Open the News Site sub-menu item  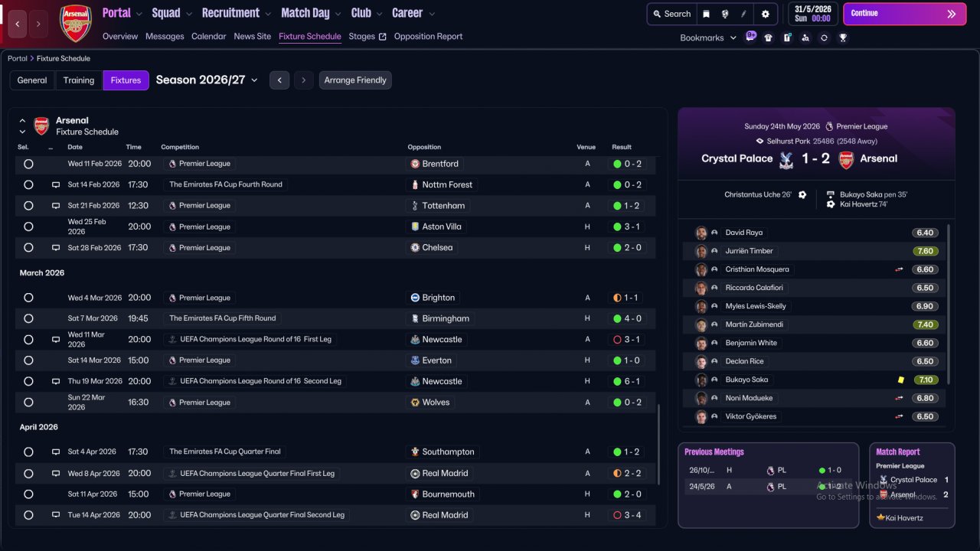click(x=253, y=36)
